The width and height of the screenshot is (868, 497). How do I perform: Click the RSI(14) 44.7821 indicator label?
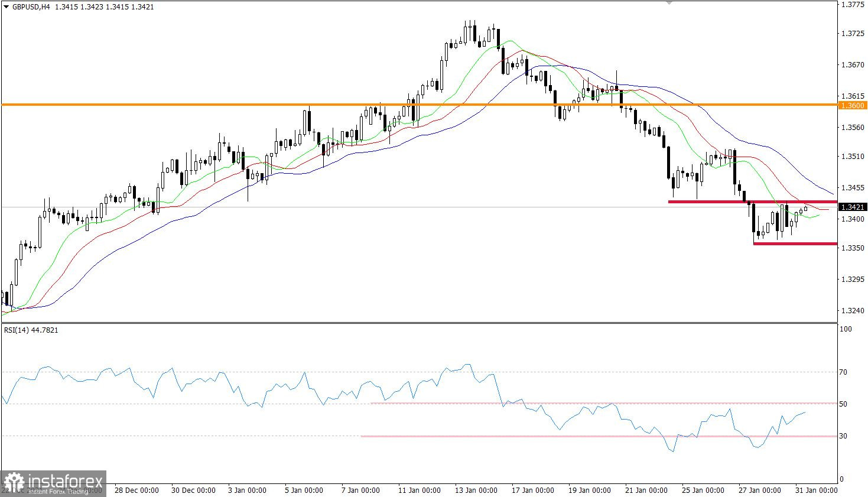click(31, 330)
